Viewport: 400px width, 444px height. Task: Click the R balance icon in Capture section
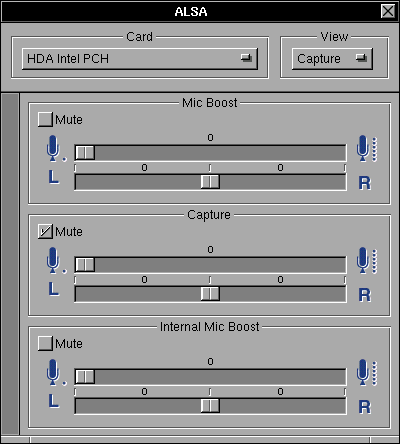click(x=365, y=295)
